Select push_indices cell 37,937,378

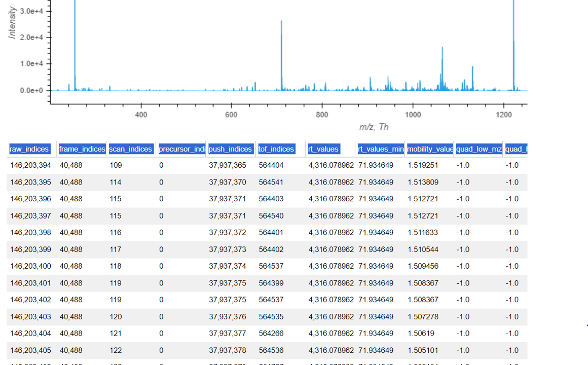(227, 350)
